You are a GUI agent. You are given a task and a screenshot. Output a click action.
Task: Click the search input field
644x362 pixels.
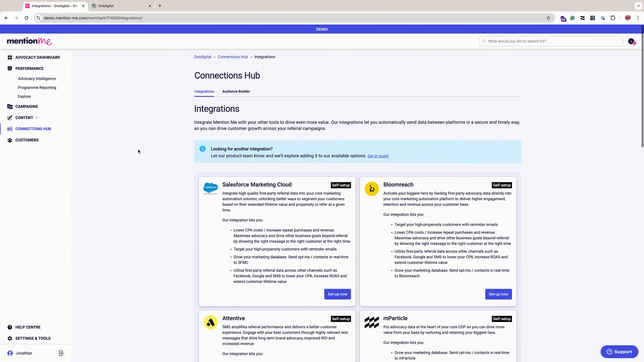pyautogui.click(x=551, y=41)
